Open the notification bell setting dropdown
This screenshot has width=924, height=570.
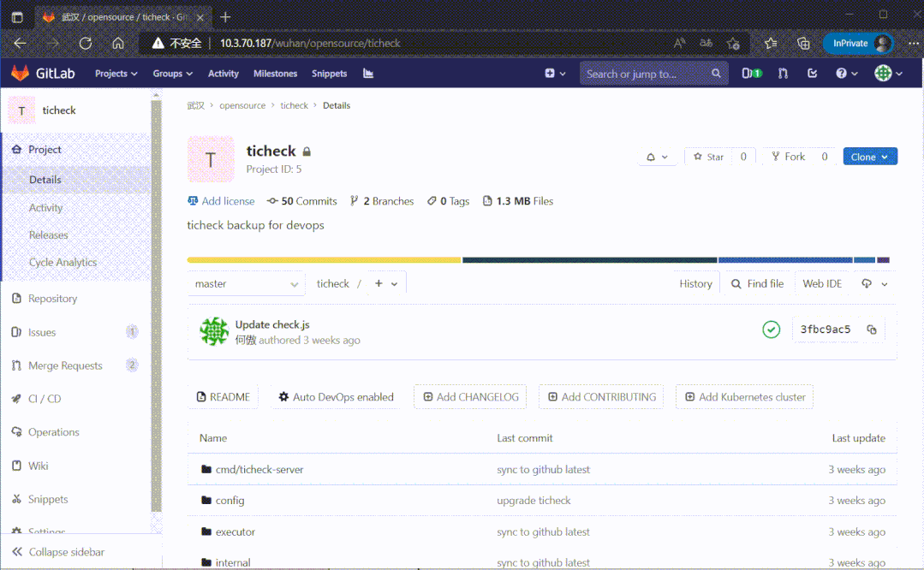pos(657,157)
